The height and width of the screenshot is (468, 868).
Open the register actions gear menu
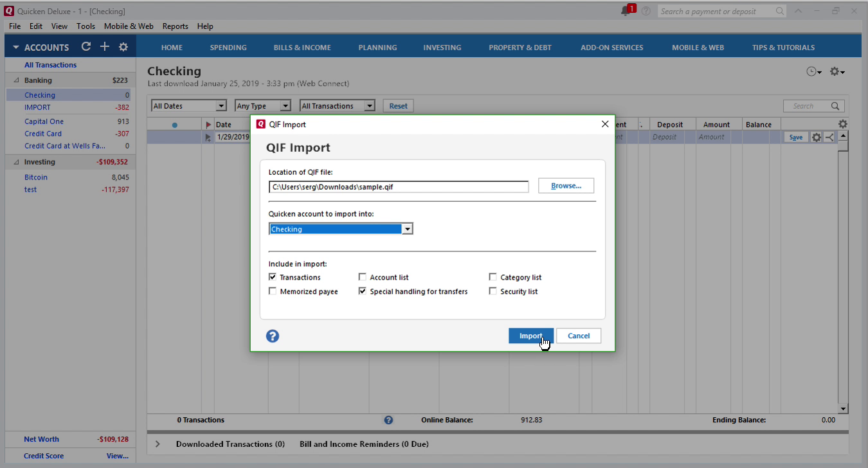837,71
